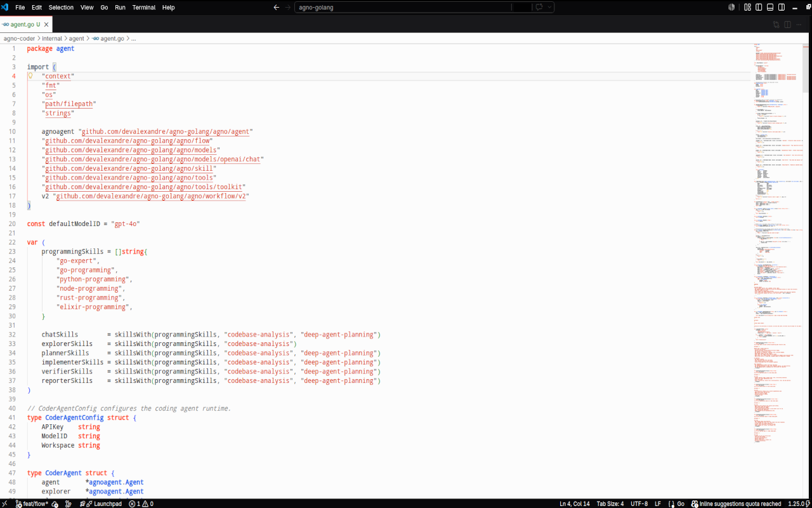Toggle the primary side bar
This screenshot has width=812, height=508.
pyautogui.click(x=759, y=8)
